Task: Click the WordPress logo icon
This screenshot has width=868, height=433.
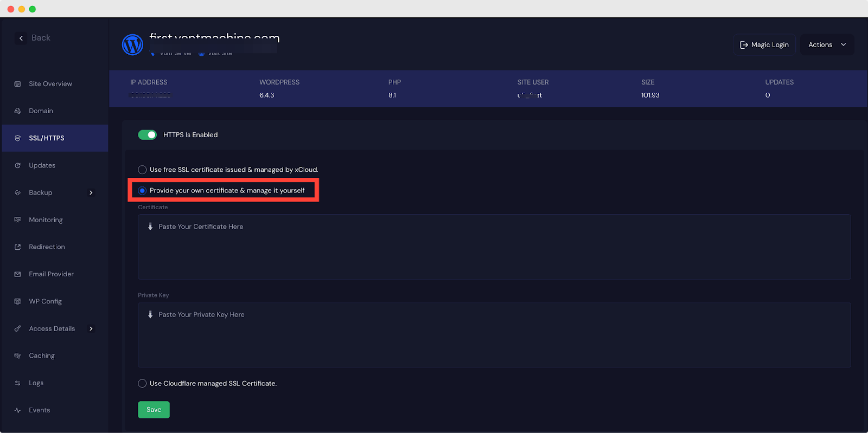Action: 132,44
